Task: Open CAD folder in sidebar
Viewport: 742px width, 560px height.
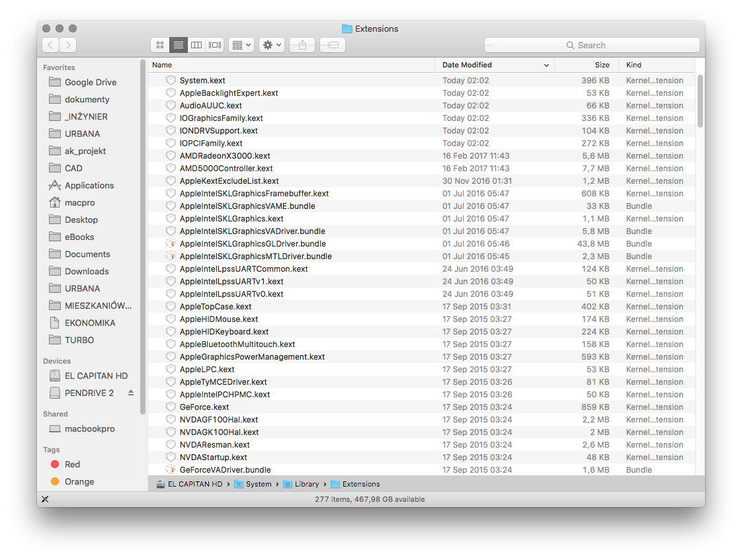Action: coord(73,168)
